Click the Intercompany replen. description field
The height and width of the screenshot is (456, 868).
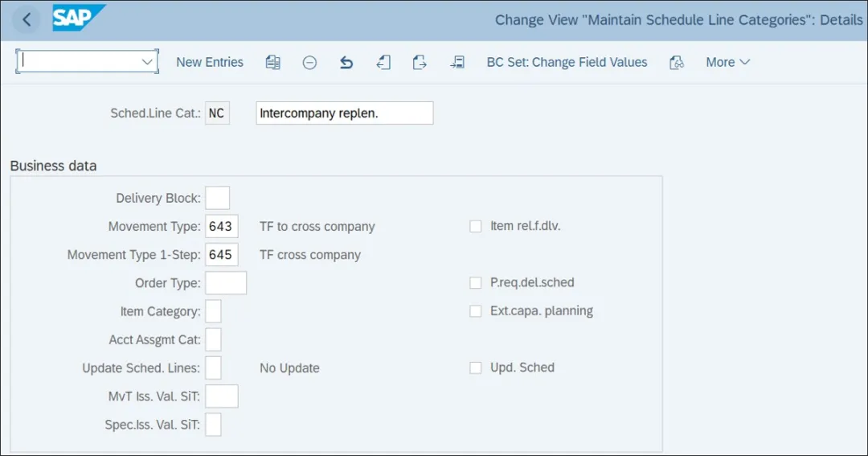344,113
